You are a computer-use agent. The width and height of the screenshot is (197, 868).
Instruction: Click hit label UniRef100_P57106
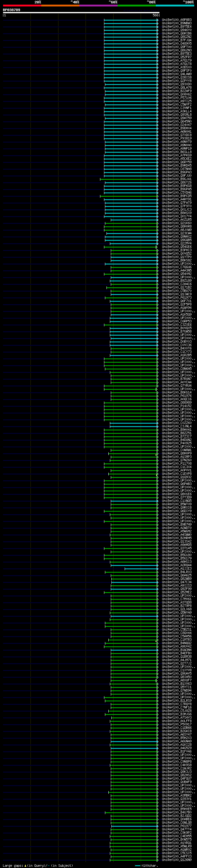pyautogui.click(x=176, y=98)
